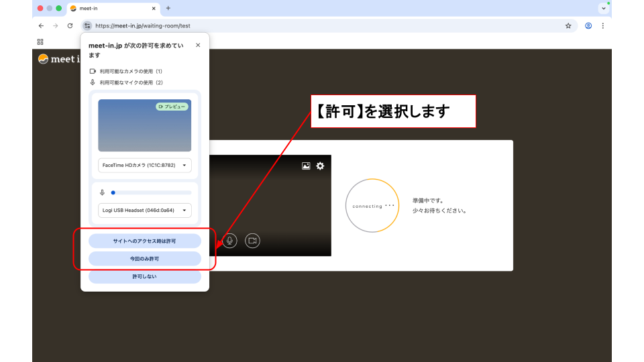The height and width of the screenshot is (362, 644).
Task: Select the meet-in browser tab
Action: click(x=111, y=8)
